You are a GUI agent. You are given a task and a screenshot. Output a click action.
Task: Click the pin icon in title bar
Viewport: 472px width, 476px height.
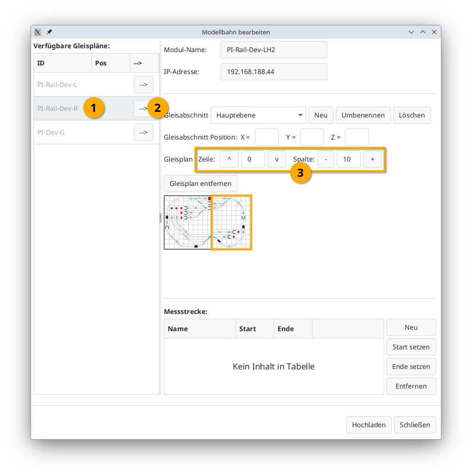pos(49,32)
